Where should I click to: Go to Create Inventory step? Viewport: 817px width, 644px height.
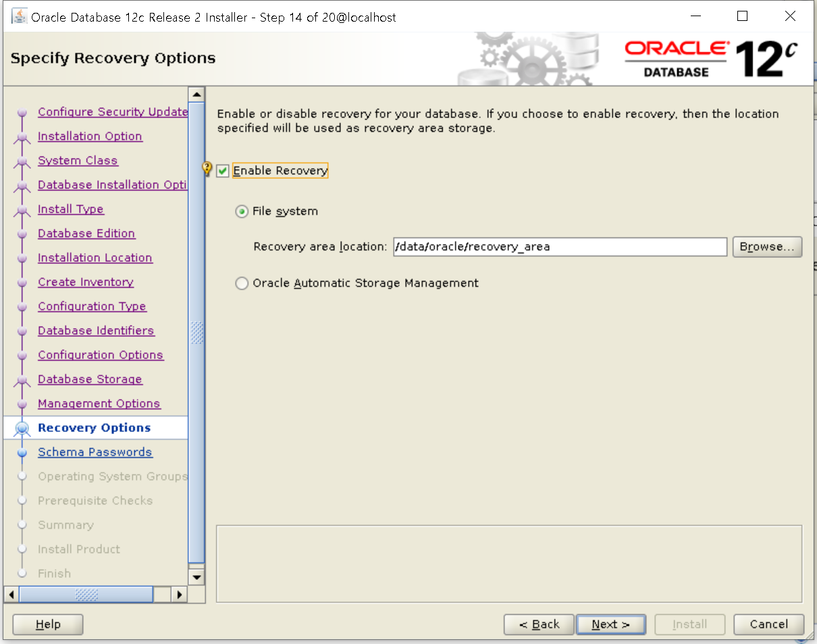point(86,282)
